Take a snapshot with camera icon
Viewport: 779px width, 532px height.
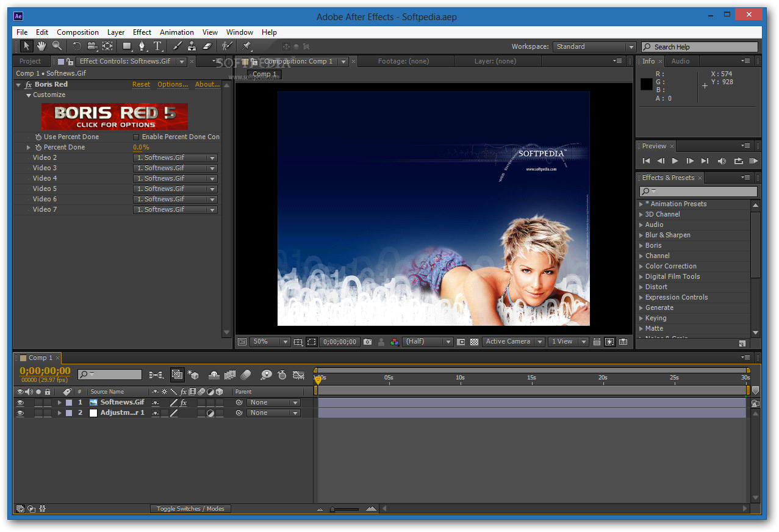[367, 342]
